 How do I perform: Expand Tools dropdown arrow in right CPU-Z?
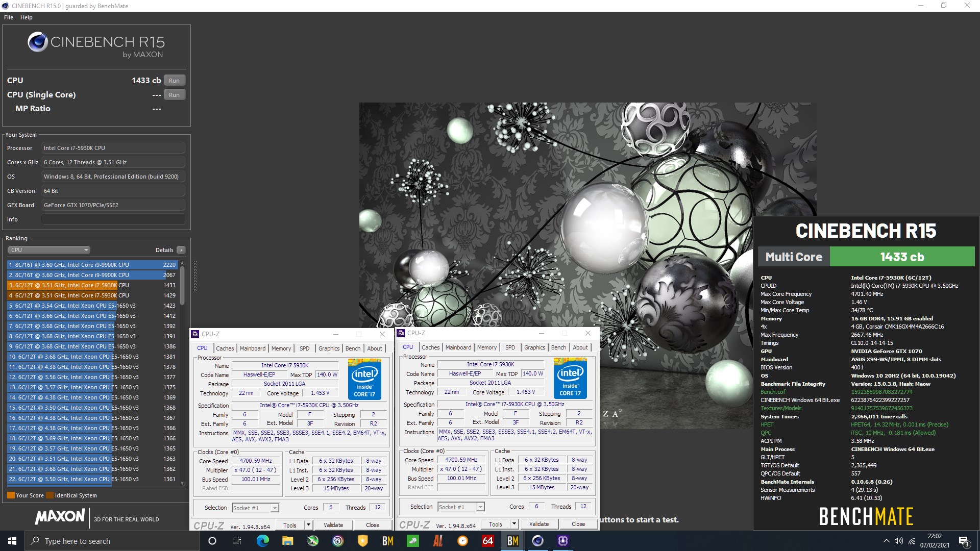514,524
